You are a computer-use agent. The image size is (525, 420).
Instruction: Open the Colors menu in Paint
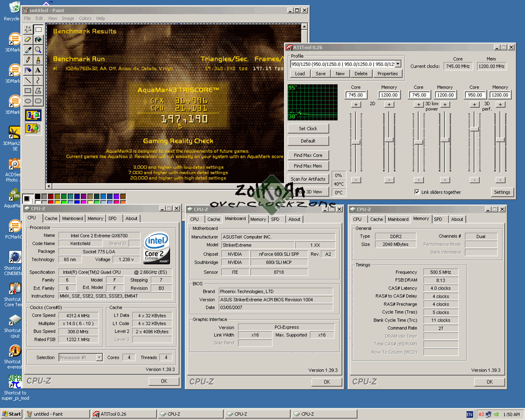point(85,18)
